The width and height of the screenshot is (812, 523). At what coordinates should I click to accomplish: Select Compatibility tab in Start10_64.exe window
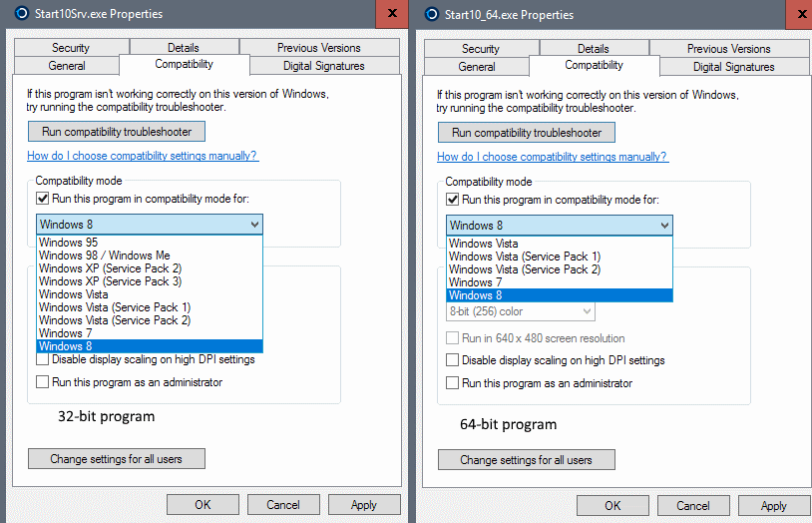point(595,65)
